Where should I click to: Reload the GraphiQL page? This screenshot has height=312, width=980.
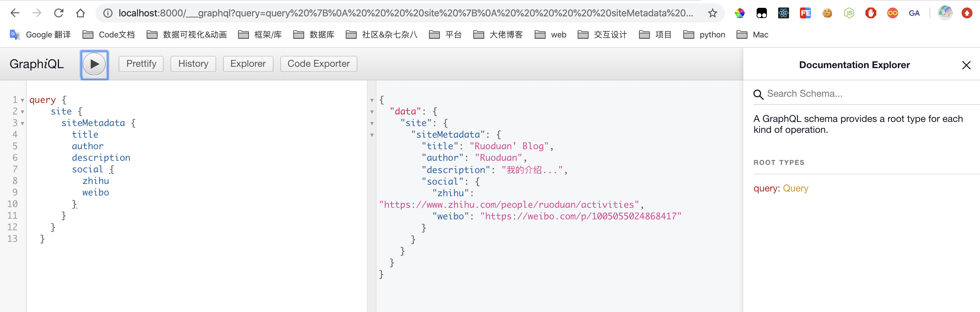pos(59,13)
